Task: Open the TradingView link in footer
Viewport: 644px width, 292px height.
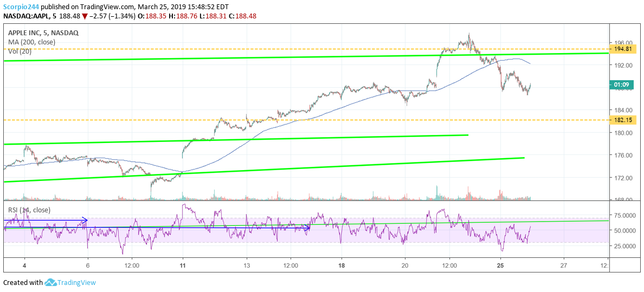Action: point(76,283)
